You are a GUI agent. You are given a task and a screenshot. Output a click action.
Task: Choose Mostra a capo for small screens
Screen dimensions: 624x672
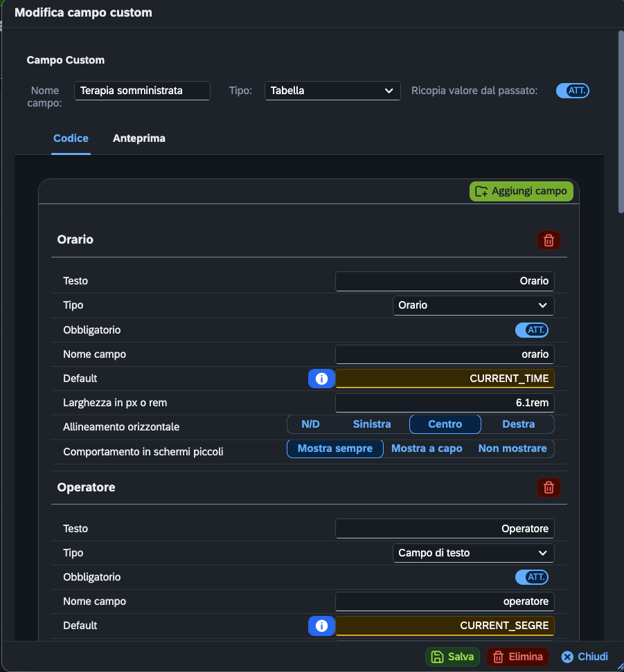427,448
